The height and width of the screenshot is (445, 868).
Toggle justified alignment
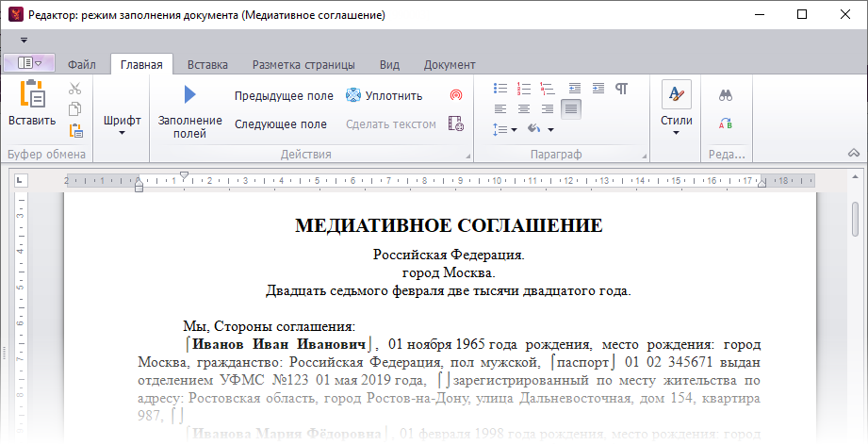click(571, 109)
